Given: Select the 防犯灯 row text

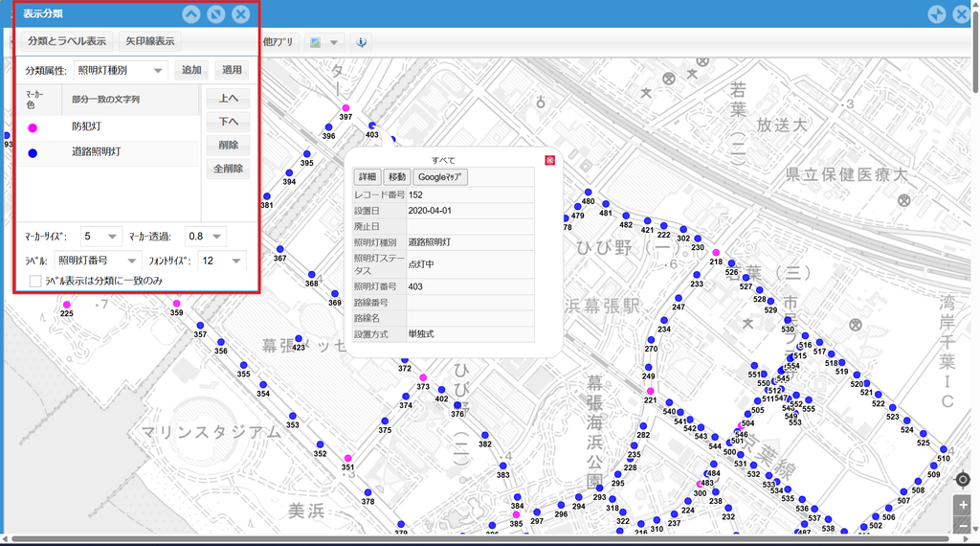Looking at the screenshot, I should point(86,126).
